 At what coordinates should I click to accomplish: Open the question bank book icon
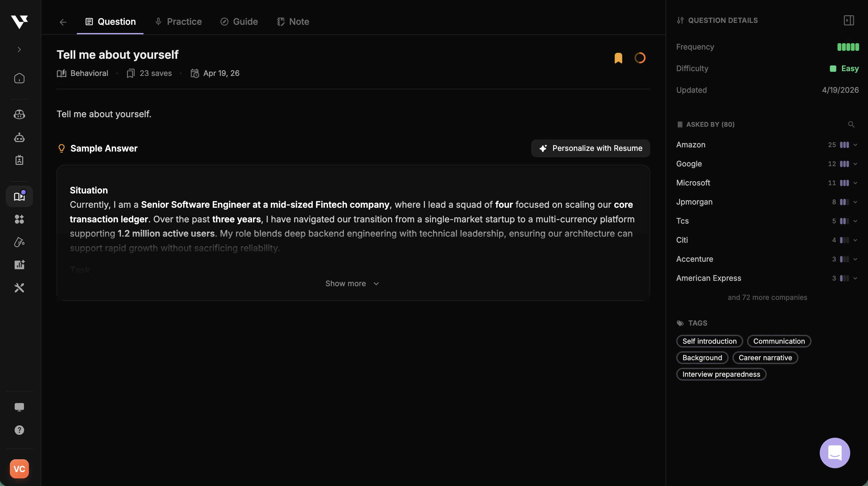tap(19, 196)
